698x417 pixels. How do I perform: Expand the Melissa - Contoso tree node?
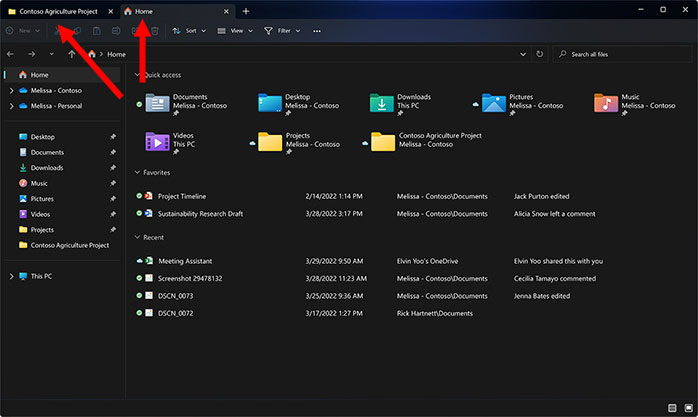[11, 90]
